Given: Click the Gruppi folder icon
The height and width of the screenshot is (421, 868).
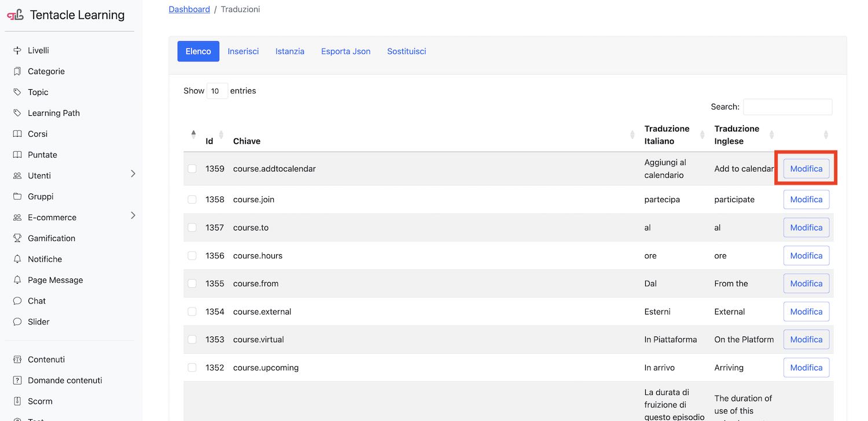Looking at the screenshot, I should coord(17,196).
